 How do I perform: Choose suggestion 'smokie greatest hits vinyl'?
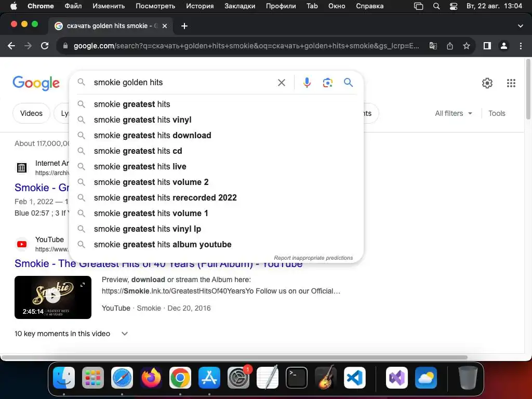pyautogui.click(x=216, y=120)
